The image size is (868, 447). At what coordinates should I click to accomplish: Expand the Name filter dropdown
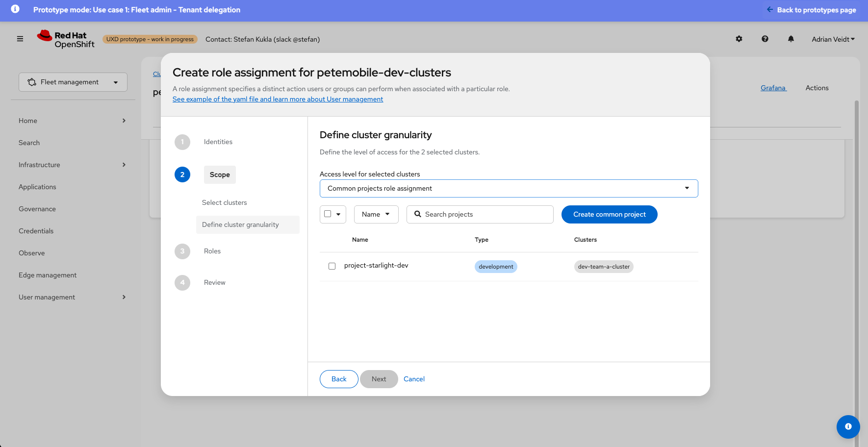[x=376, y=214]
